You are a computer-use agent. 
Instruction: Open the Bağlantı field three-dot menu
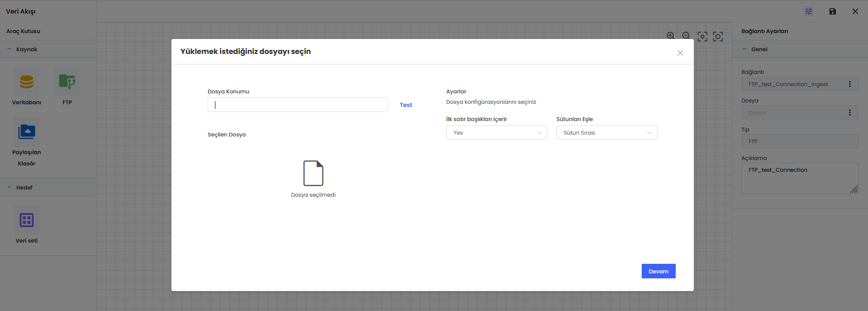849,84
